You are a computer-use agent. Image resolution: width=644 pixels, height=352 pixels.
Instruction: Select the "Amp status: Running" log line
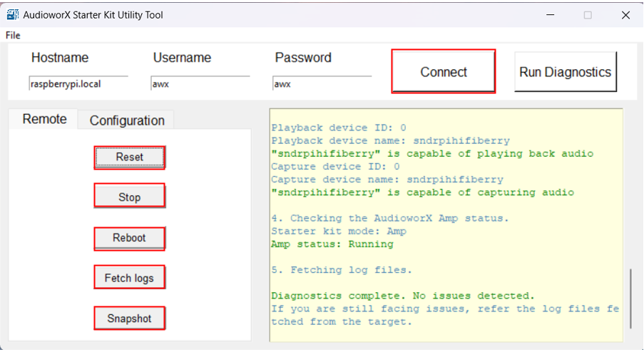coord(332,244)
